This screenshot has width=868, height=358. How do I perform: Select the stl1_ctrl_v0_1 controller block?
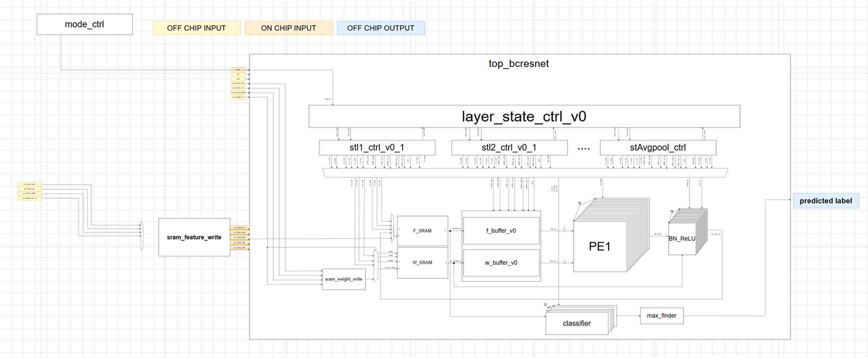tap(377, 148)
